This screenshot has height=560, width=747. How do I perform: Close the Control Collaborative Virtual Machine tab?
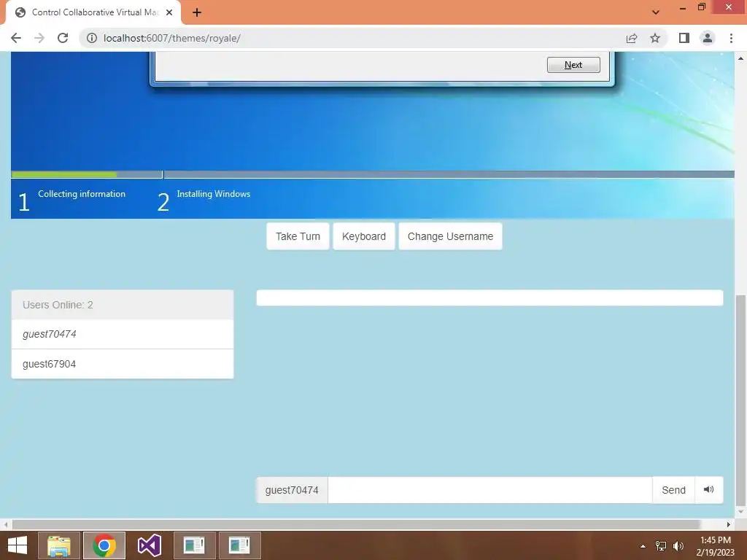pos(169,12)
